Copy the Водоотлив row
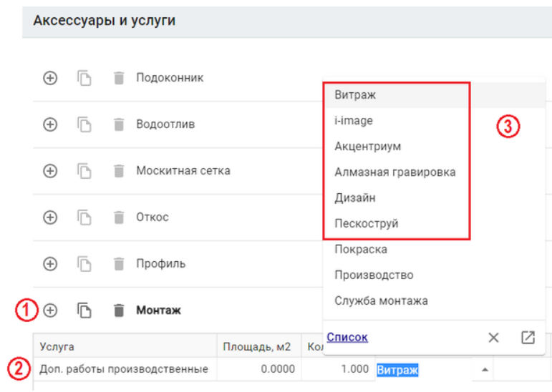Viewport: 552px width, 392px height. coord(84,124)
